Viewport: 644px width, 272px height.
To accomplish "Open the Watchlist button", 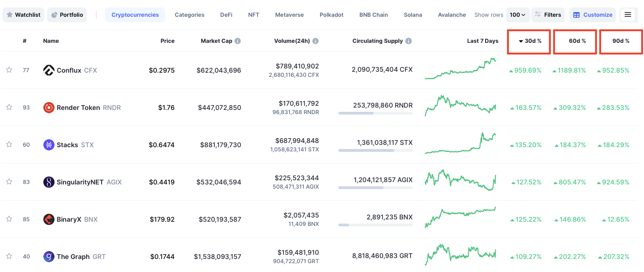I will (x=23, y=15).
